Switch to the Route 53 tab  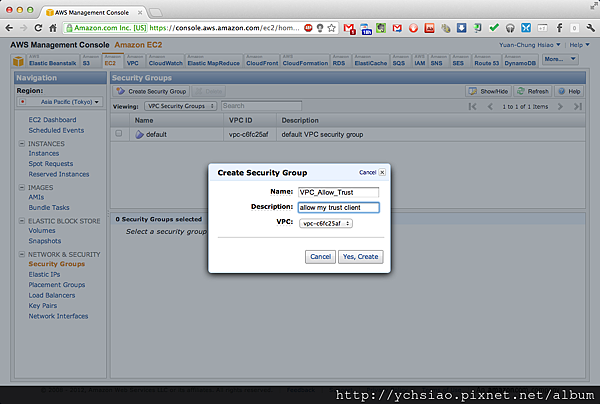[486, 61]
